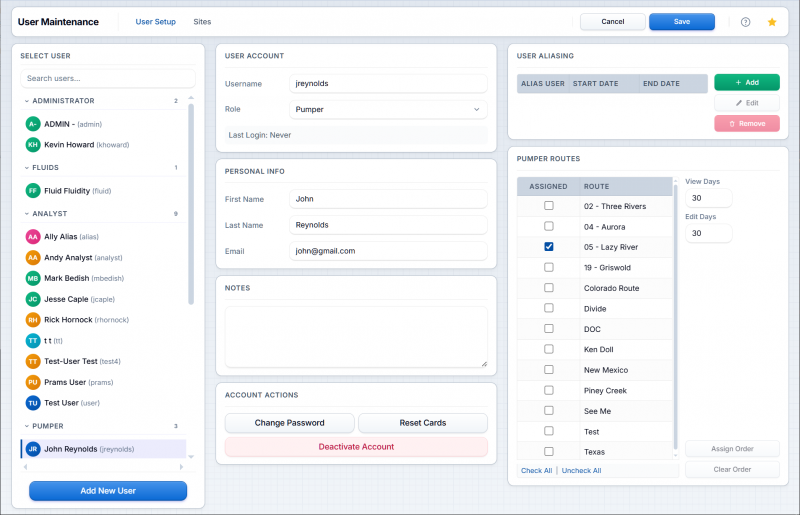Deactivate the account
The image size is (800, 515).
356,447
